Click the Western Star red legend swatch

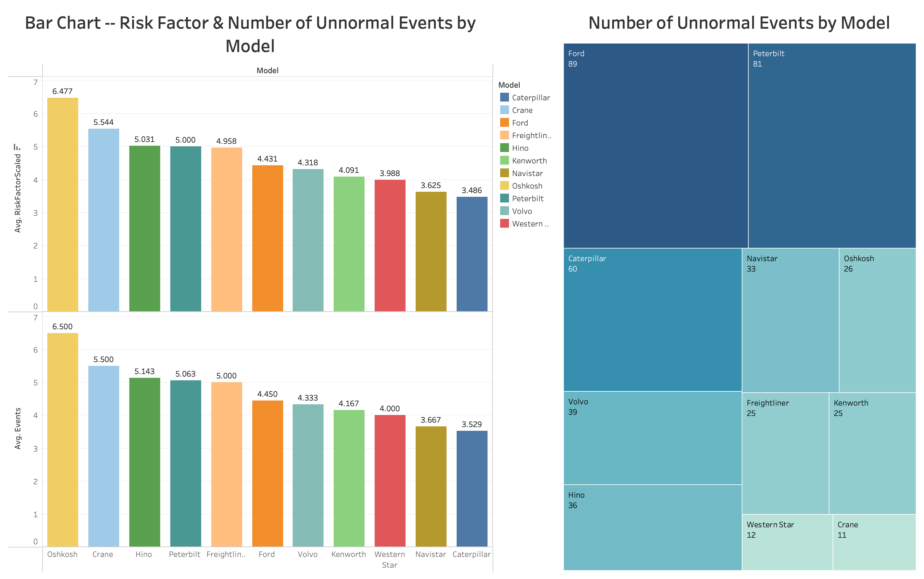[504, 224]
